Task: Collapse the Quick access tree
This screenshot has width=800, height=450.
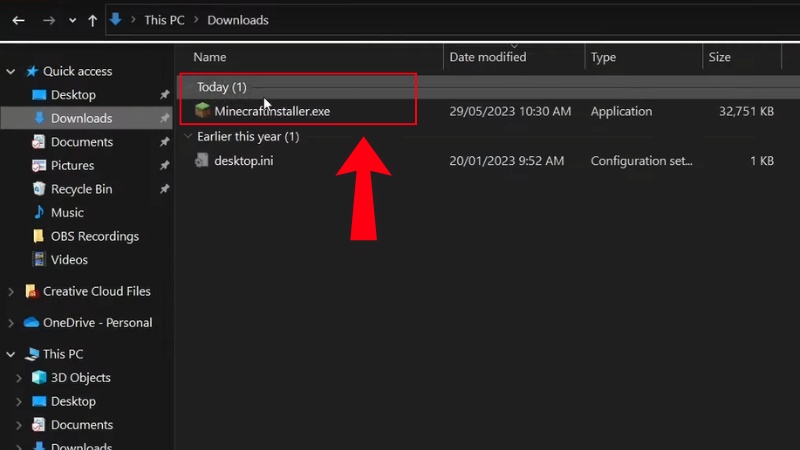Action: click(x=11, y=71)
